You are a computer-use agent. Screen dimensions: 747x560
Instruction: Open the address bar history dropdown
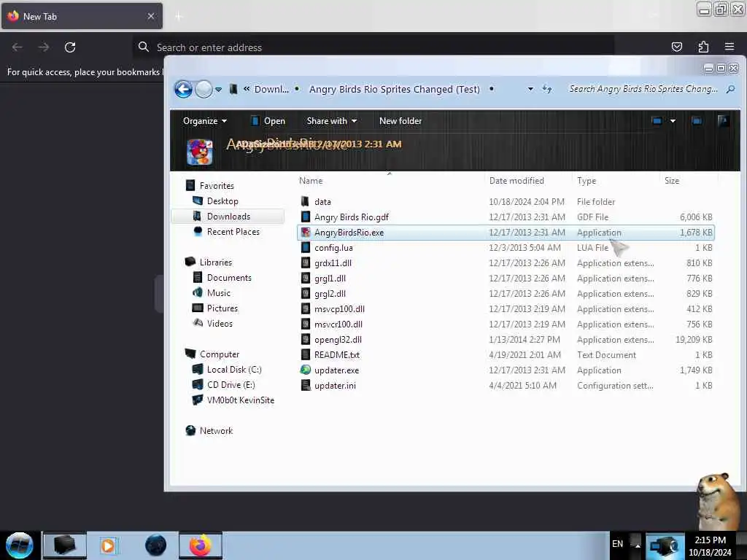530,89
